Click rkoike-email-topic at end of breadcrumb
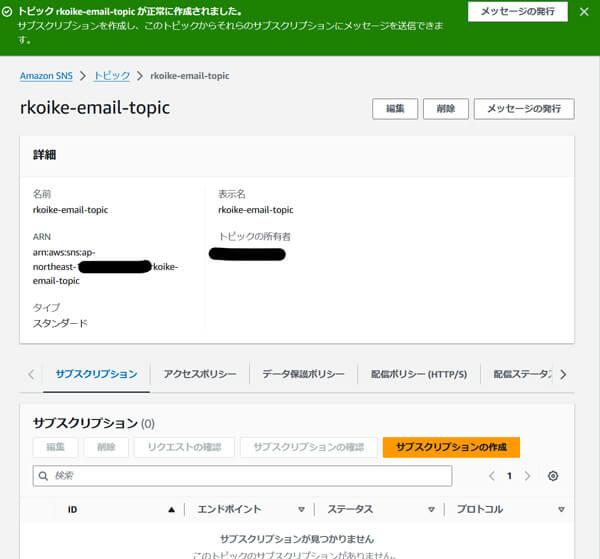The width and height of the screenshot is (600, 559). (190, 76)
